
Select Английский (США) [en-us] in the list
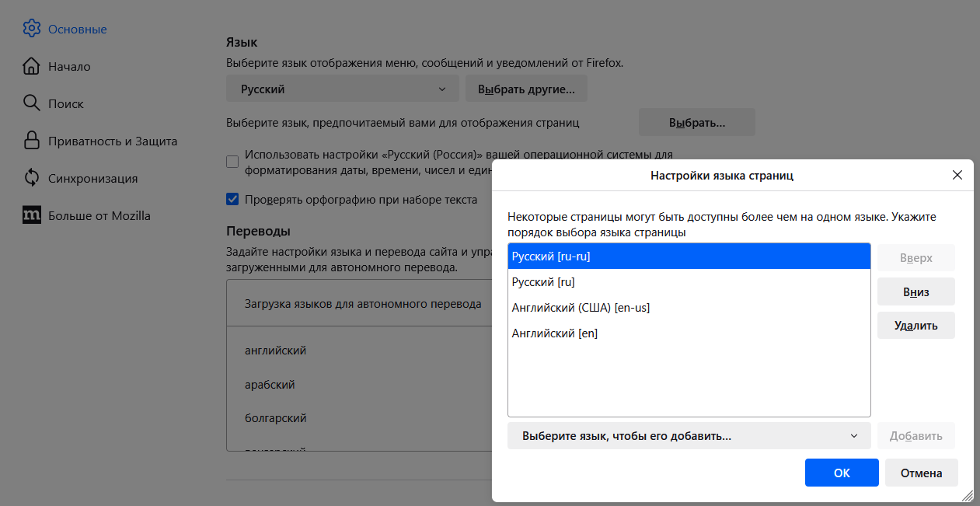pos(581,308)
